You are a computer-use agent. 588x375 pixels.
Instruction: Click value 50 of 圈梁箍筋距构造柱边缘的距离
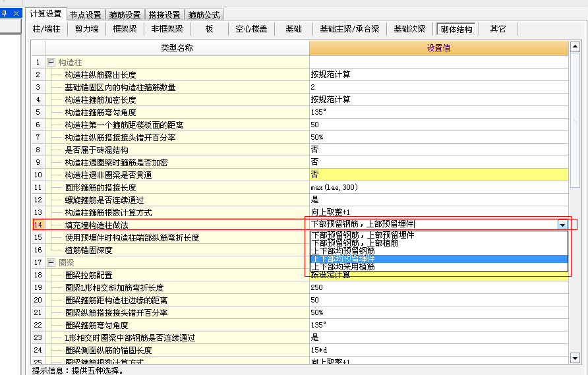[439, 300]
